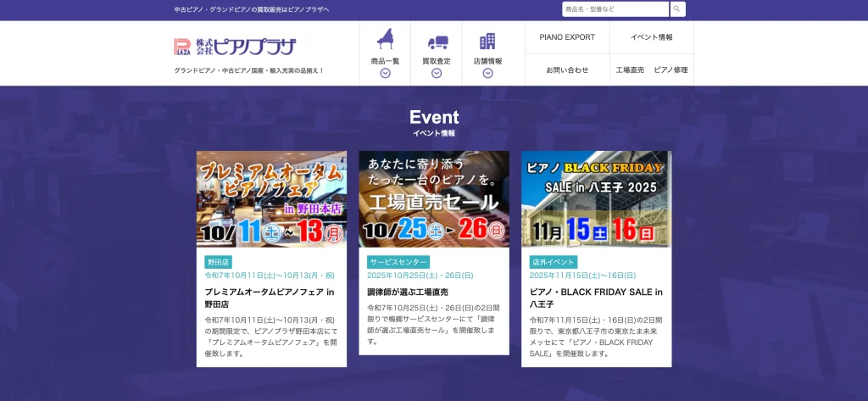Expand the chevron under 商品一覧

385,73
